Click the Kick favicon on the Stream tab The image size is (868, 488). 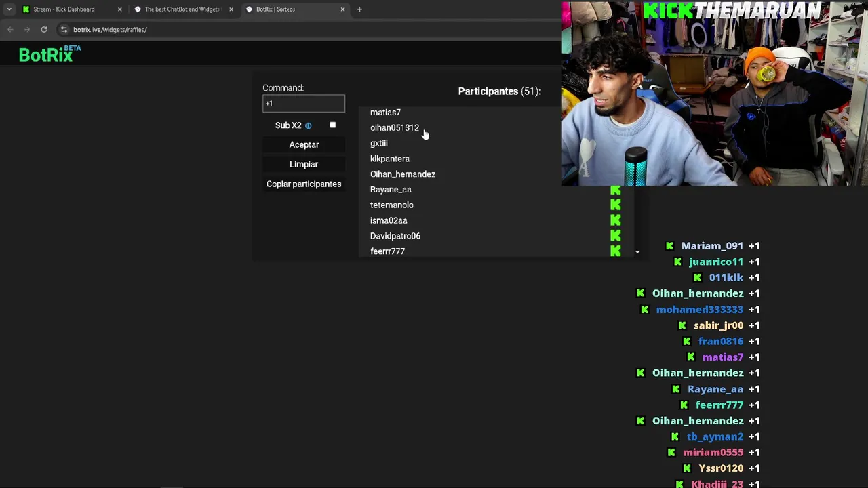26,9
